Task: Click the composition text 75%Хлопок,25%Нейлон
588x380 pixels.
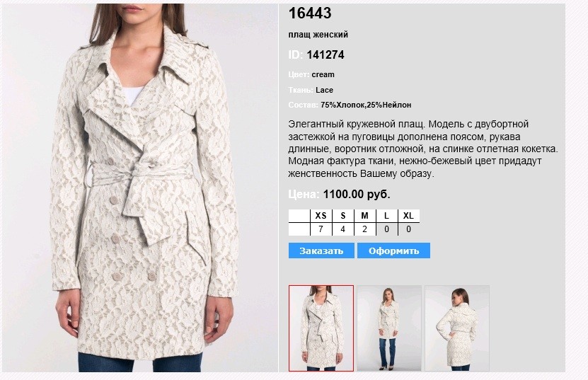Action: click(x=366, y=105)
